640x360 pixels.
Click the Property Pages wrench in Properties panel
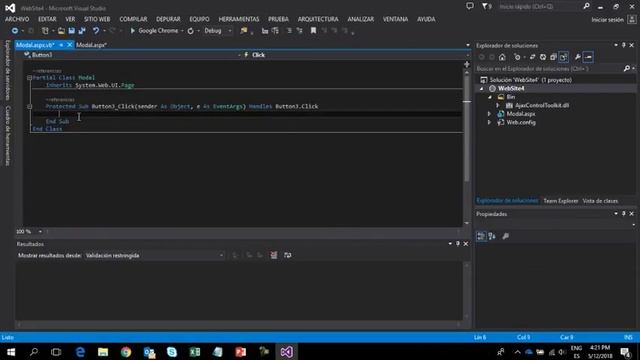(x=506, y=236)
